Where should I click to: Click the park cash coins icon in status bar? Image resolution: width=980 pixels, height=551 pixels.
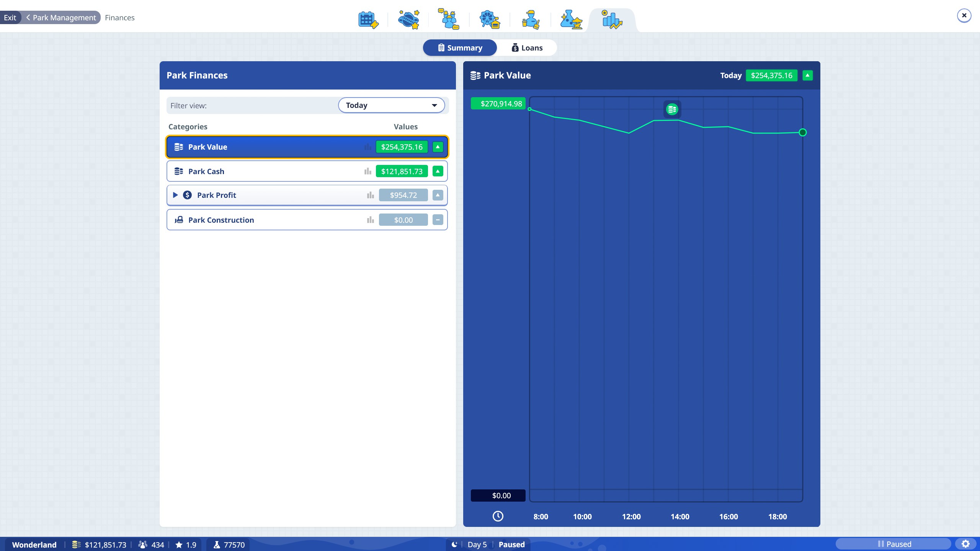pyautogui.click(x=76, y=544)
